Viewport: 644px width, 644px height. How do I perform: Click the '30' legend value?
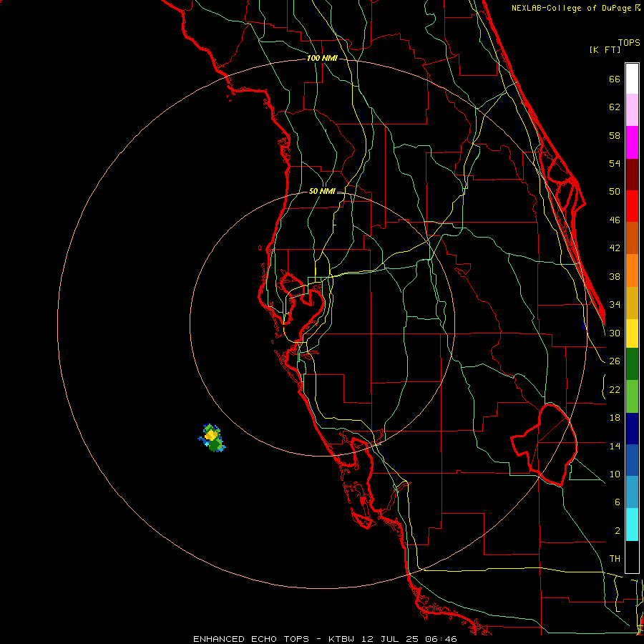click(615, 333)
